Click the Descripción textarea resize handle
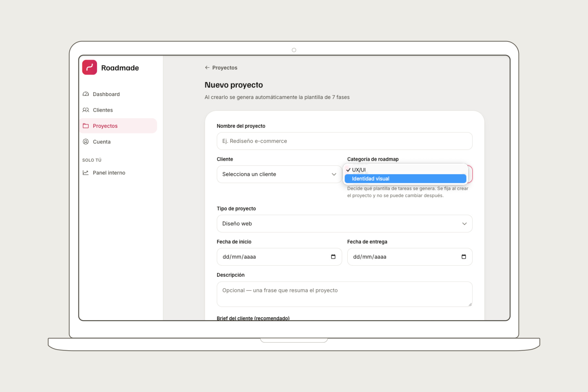588x392 pixels. point(470,304)
